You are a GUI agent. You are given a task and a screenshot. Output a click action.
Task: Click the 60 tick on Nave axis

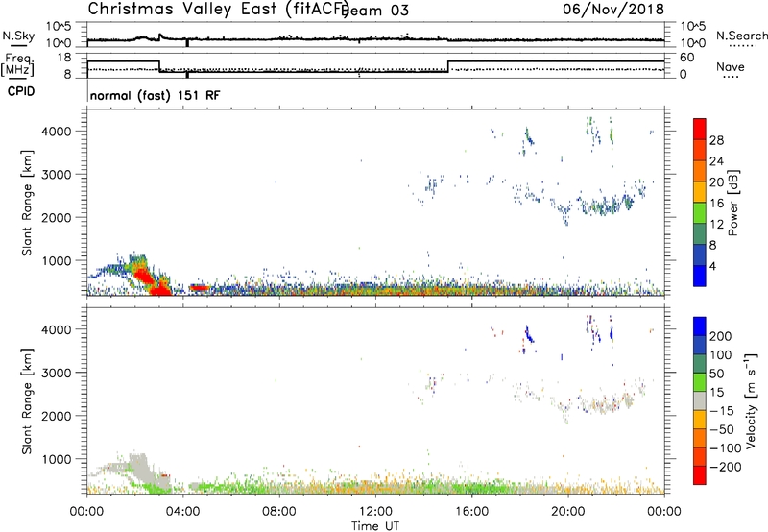click(x=687, y=58)
